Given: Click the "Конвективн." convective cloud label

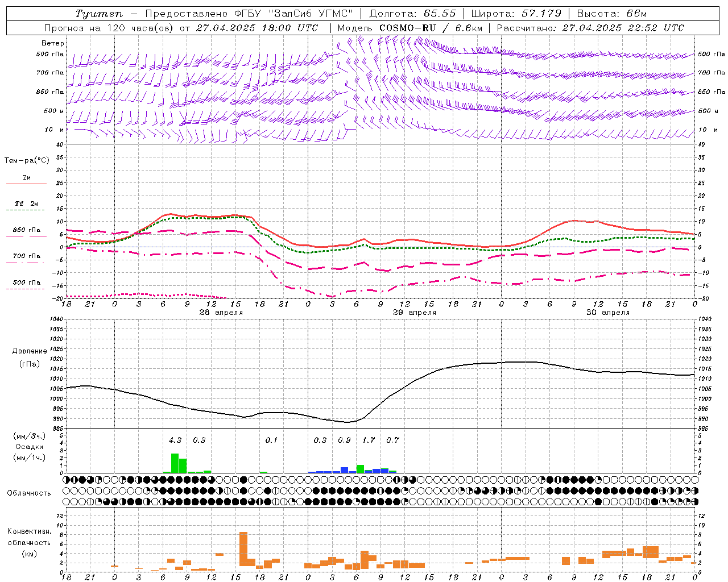Looking at the screenshot, I should 29,531.
